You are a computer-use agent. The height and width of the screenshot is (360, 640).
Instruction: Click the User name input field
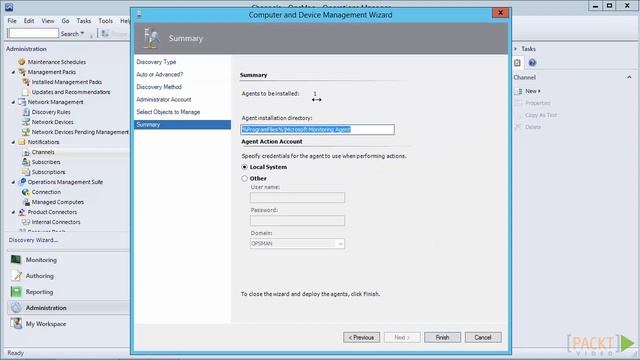(x=297, y=198)
